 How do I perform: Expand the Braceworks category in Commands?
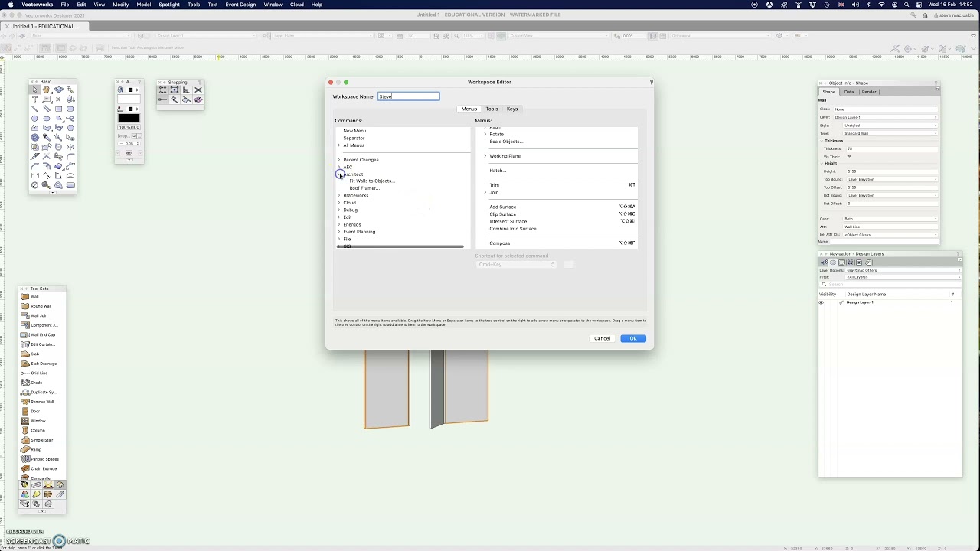tap(339, 195)
